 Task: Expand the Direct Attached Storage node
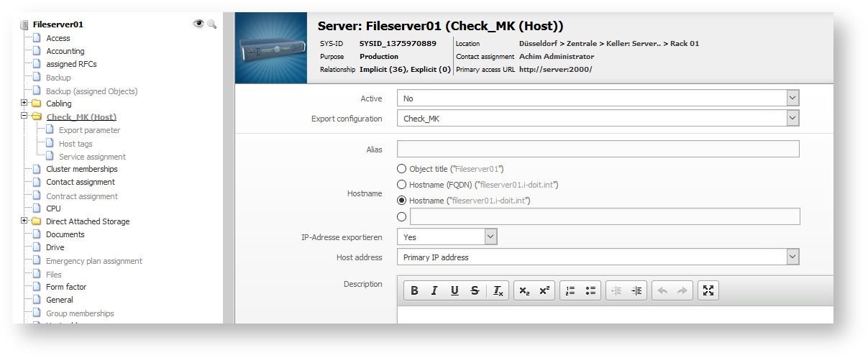[24, 221]
